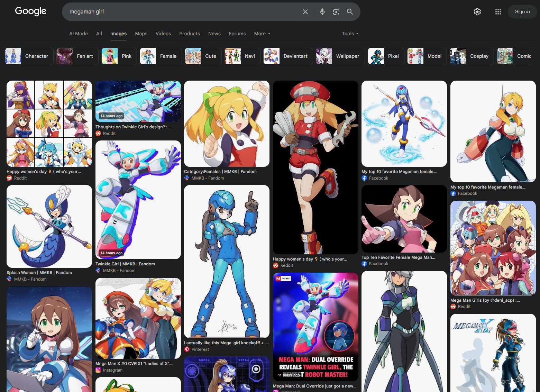Open the News tab
The height and width of the screenshot is (392, 540).
(x=214, y=34)
